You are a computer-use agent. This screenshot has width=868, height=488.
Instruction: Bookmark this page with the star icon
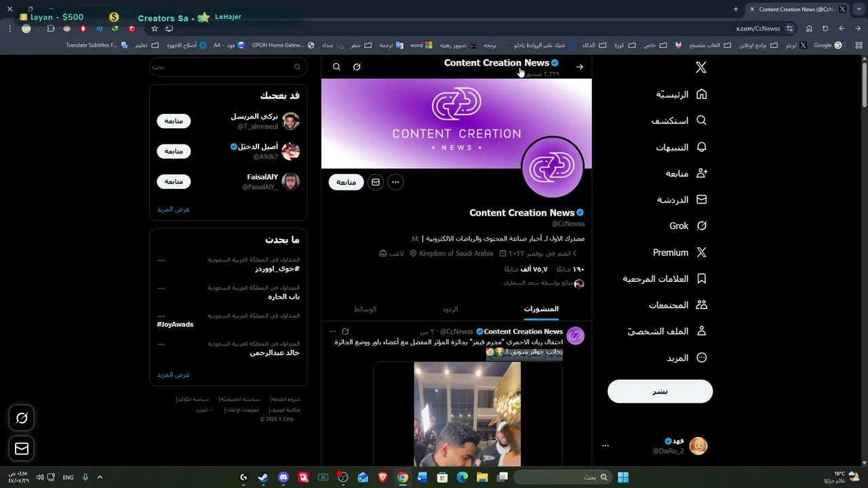click(155, 28)
